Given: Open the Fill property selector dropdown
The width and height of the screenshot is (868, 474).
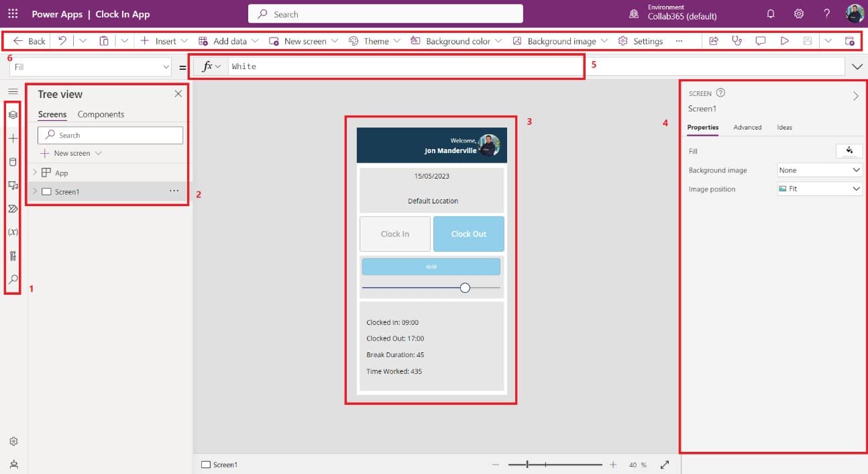Looking at the screenshot, I should [92, 67].
